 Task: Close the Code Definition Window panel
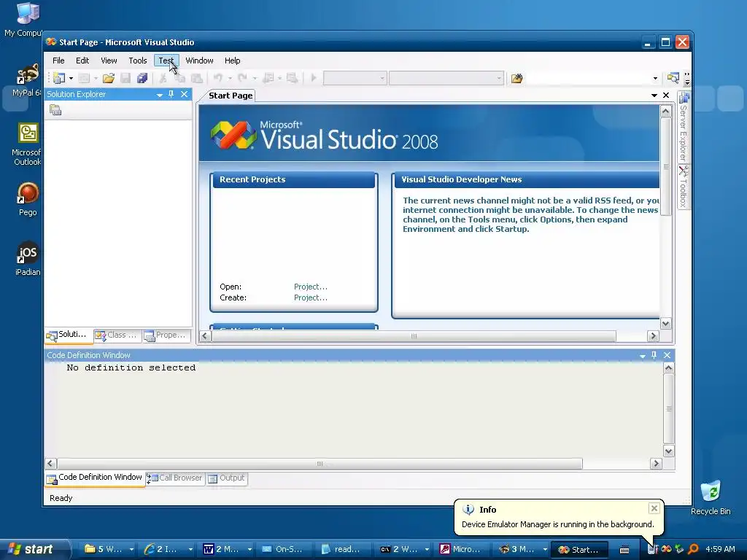click(x=667, y=355)
